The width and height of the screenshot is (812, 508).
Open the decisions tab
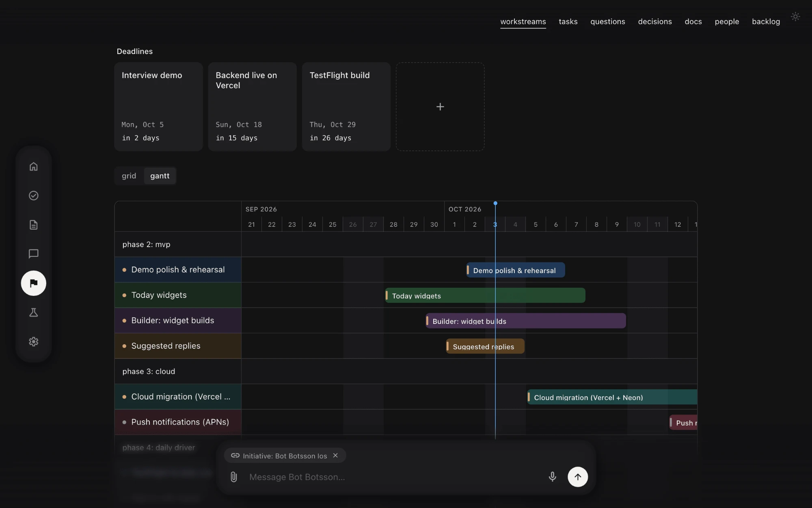click(x=655, y=22)
